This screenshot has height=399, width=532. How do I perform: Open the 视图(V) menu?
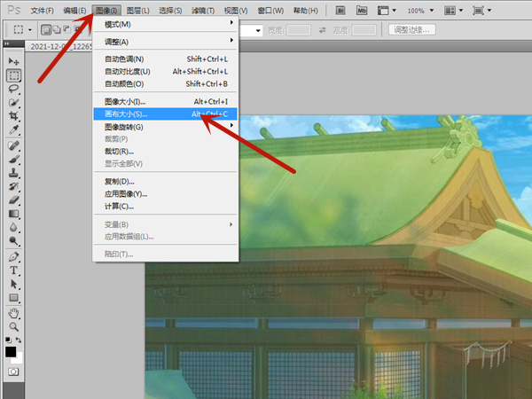click(236, 11)
